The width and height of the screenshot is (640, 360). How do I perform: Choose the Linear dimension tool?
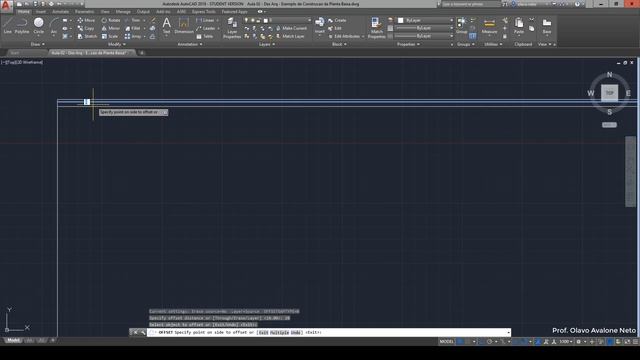coord(205,20)
